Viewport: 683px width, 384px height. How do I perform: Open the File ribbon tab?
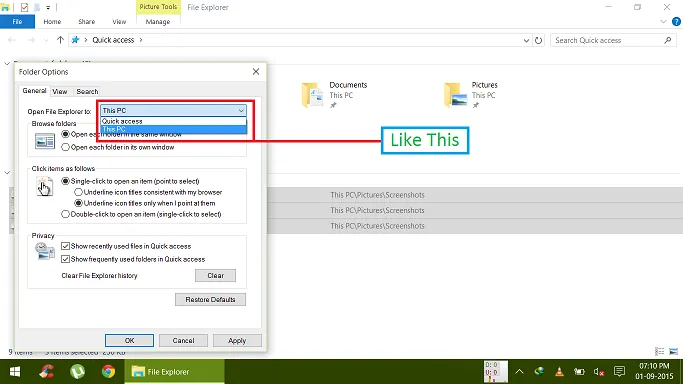coord(17,21)
